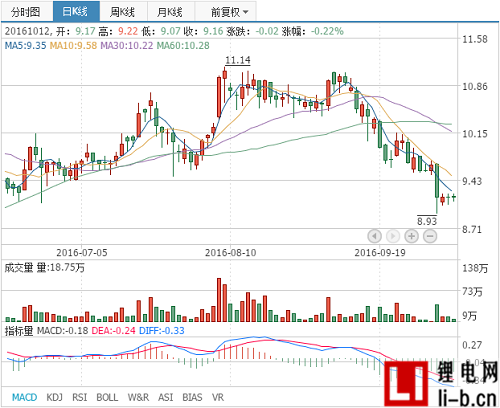Click the 138万 volume axis label
This screenshot has height=408, width=500.
[475, 268]
